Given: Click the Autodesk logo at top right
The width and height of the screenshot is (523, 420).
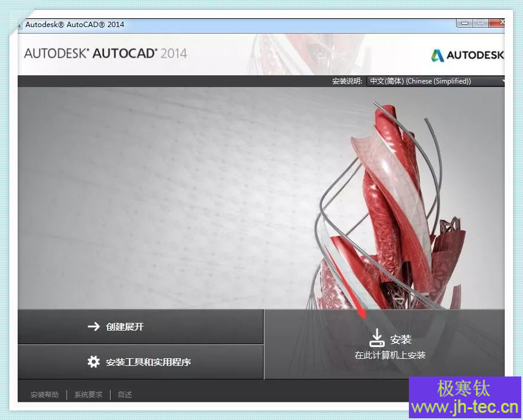Looking at the screenshot, I should [467, 55].
